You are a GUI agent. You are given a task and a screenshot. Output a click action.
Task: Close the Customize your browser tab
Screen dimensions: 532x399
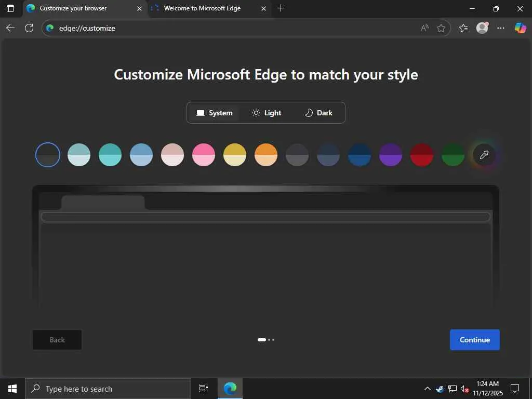point(139,8)
